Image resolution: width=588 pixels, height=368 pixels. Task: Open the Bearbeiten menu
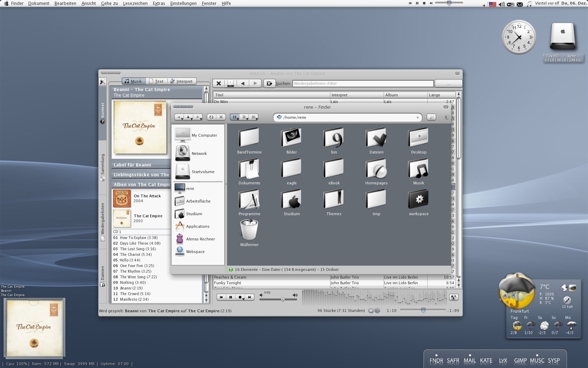(65, 3)
